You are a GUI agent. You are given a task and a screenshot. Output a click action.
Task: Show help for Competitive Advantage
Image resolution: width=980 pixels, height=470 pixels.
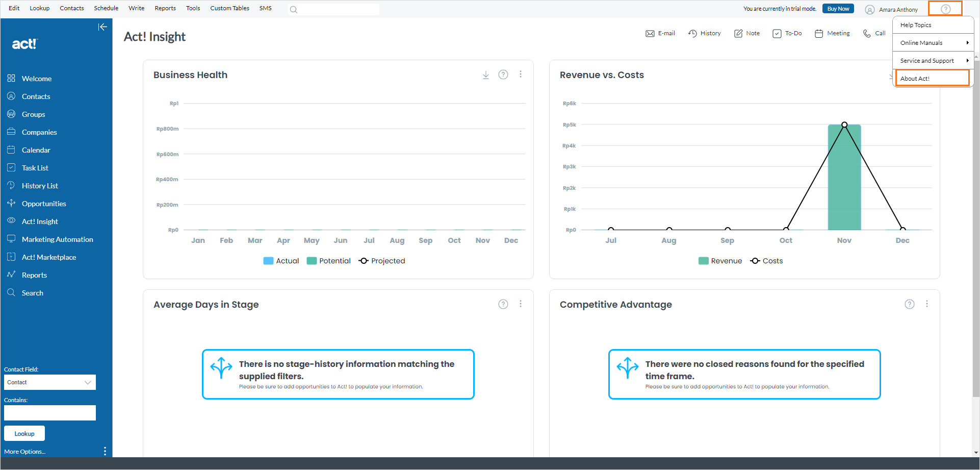click(x=910, y=304)
